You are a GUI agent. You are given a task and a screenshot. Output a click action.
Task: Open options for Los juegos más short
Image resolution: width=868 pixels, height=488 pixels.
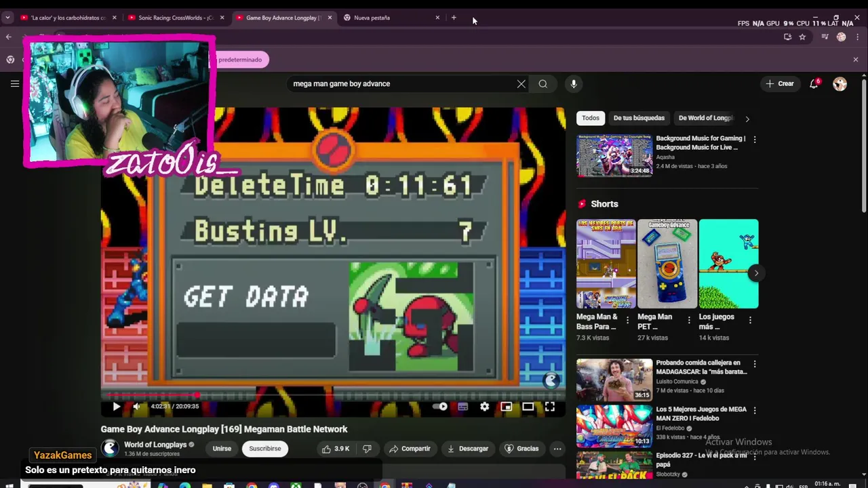pos(750,321)
